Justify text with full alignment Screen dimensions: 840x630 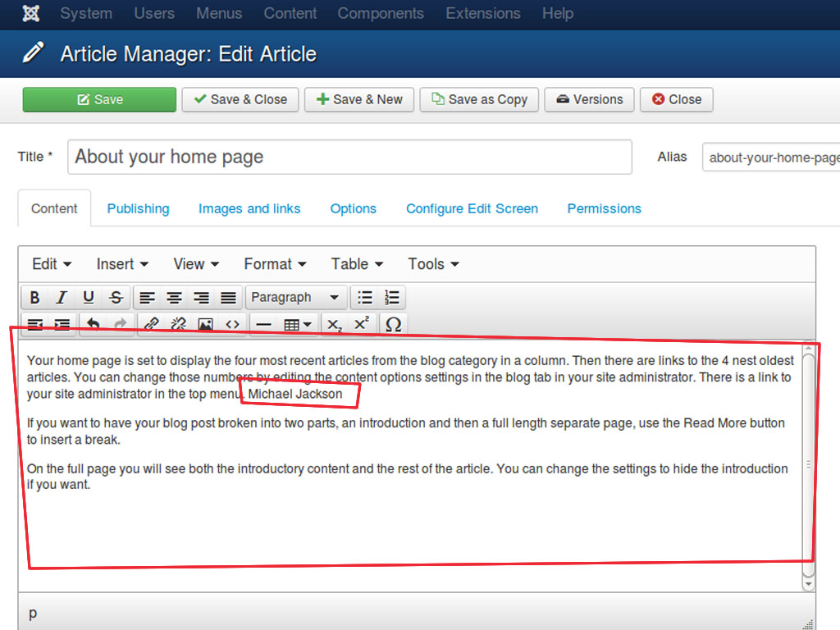tap(228, 298)
